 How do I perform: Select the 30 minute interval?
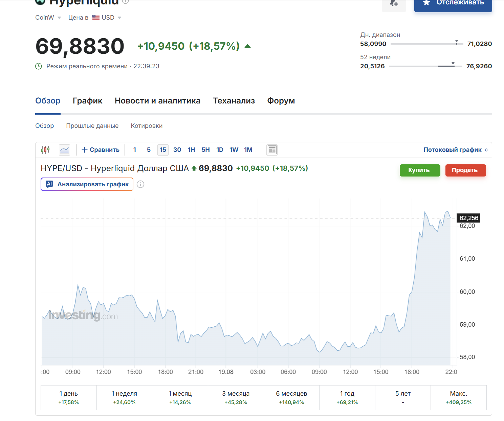coord(177,150)
